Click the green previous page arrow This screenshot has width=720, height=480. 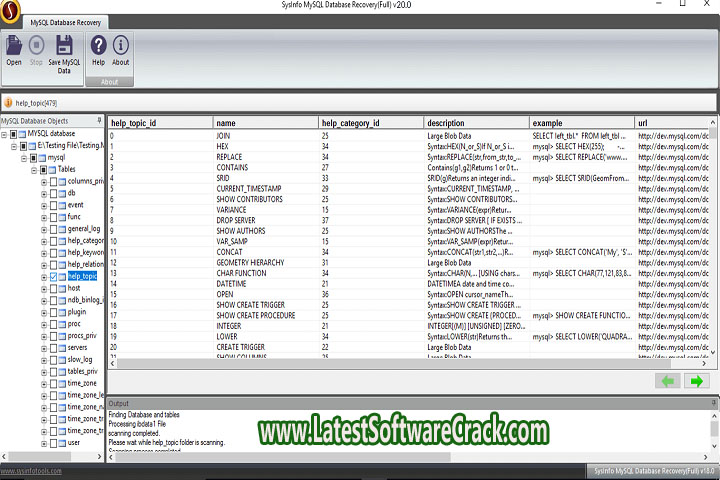click(x=668, y=381)
